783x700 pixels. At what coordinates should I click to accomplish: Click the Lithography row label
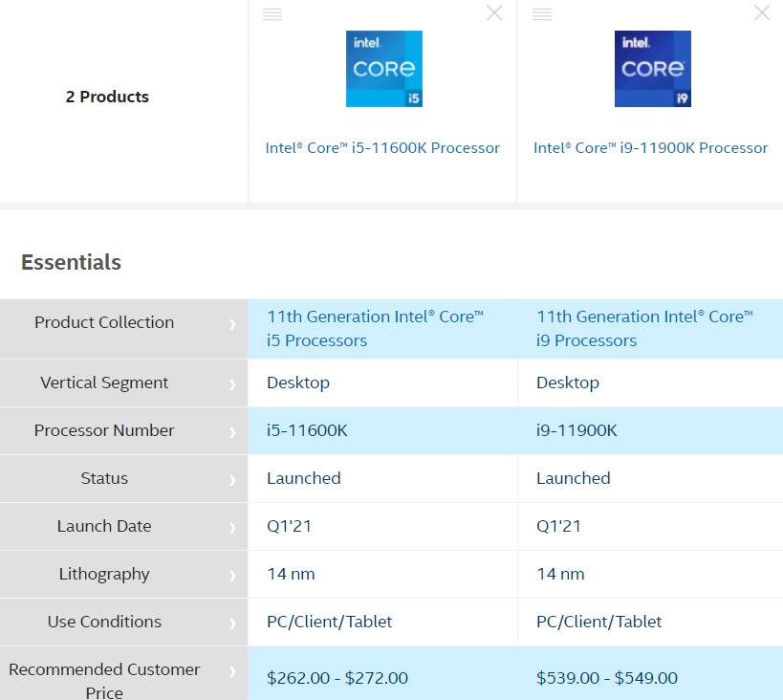click(104, 574)
